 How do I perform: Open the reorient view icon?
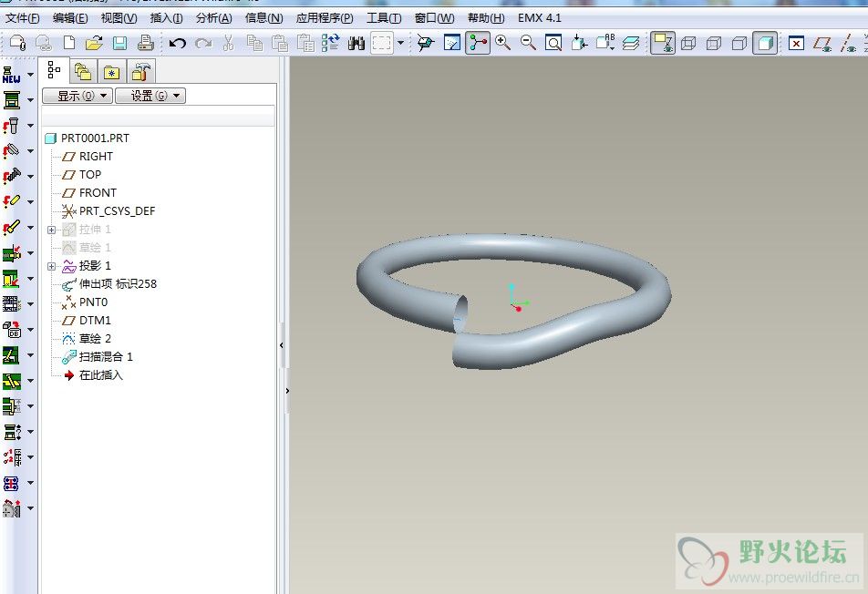[x=579, y=43]
